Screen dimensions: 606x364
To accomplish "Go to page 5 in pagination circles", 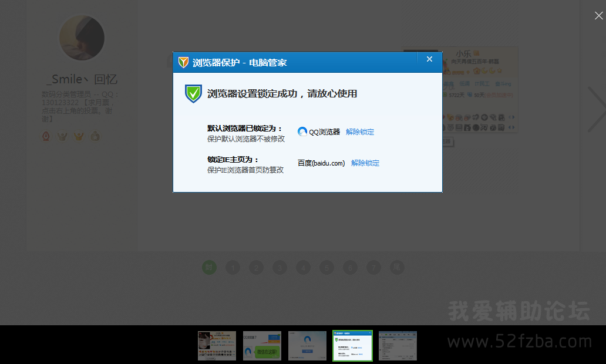I will pyautogui.click(x=326, y=267).
